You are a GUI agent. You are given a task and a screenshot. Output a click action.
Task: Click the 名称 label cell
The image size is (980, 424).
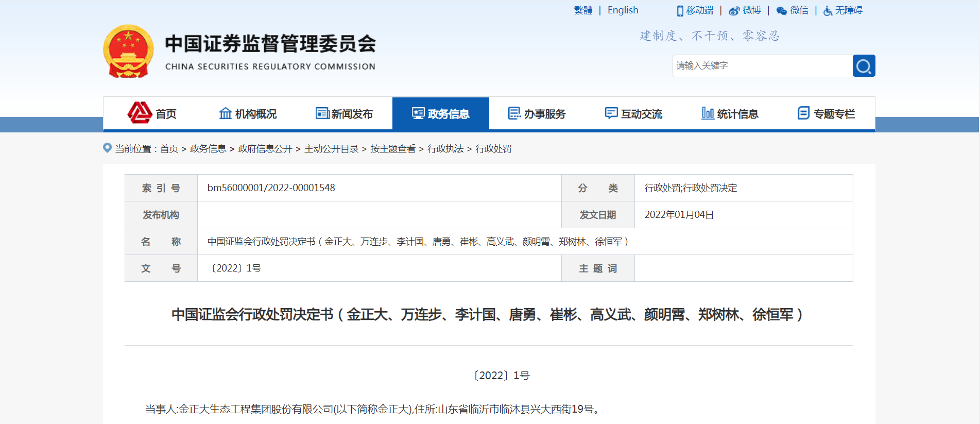(161, 242)
